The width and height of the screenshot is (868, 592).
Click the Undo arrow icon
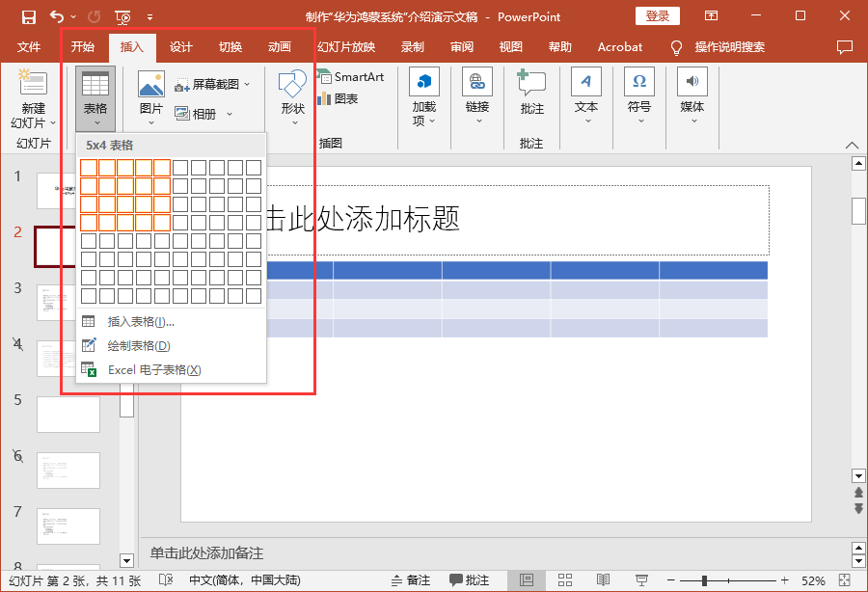point(57,16)
